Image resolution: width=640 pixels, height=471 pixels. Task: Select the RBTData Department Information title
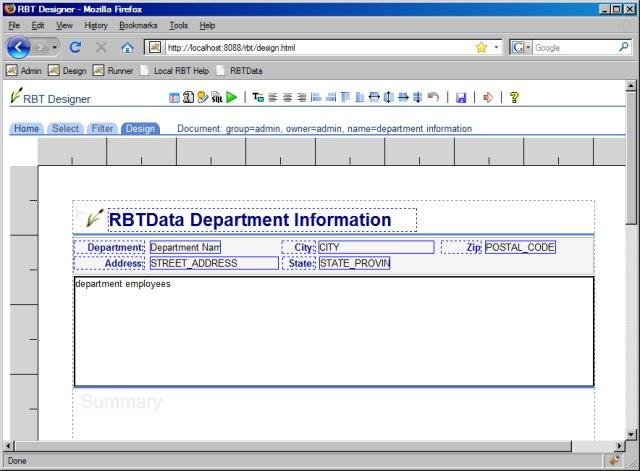click(262, 220)
